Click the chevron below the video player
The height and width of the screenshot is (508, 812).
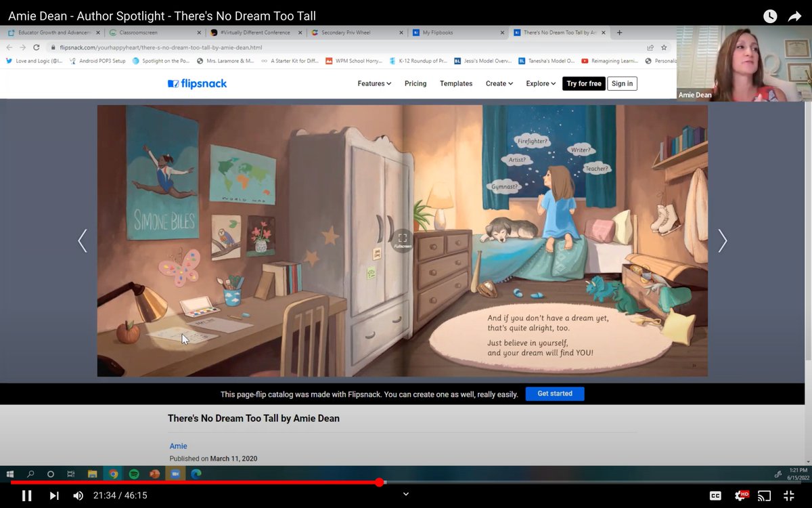405,494
